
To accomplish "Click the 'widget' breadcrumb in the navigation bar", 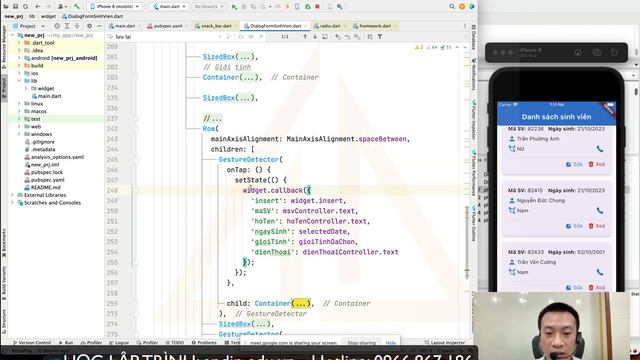I will [48, 16].
